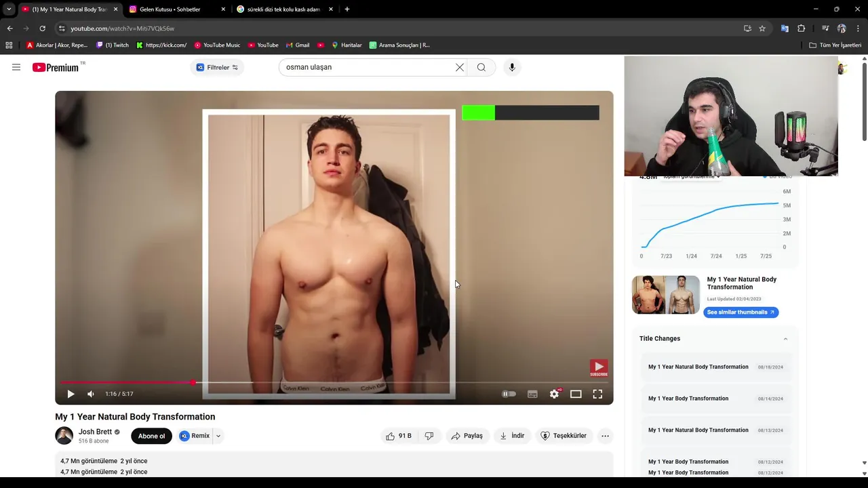Open YouTube Music bookmark
Viewport: 868px width, 488px height.
point(217,45)
